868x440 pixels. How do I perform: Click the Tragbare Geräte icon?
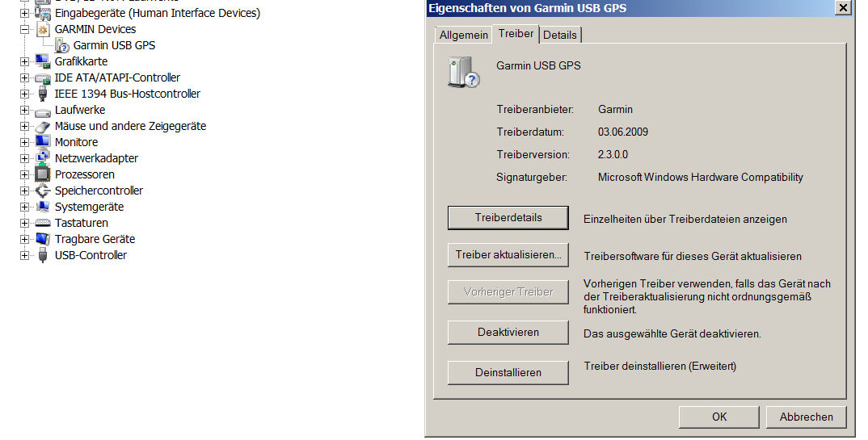pyautogui.click(x=43, y=239)
